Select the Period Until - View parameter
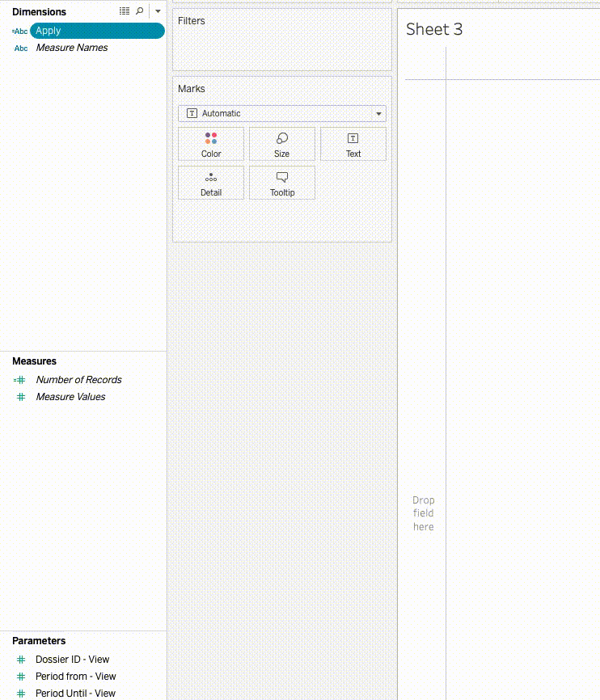The height and width of the screenshot is (700, 600). point(75,694)
